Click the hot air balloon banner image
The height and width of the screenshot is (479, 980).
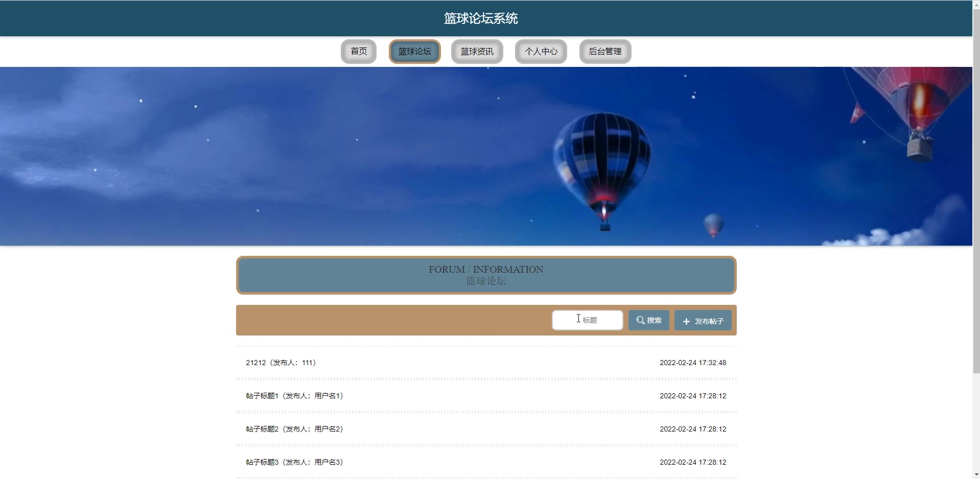486,156
